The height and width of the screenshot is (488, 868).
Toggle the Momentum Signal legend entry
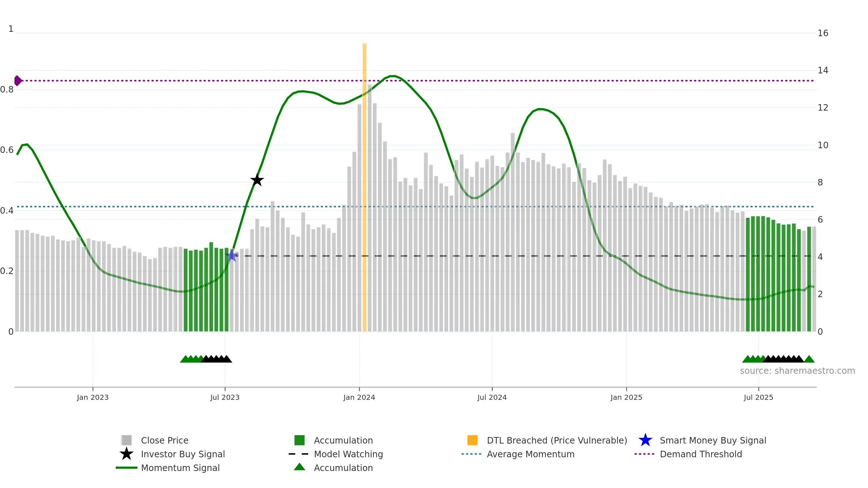[168, 468]
